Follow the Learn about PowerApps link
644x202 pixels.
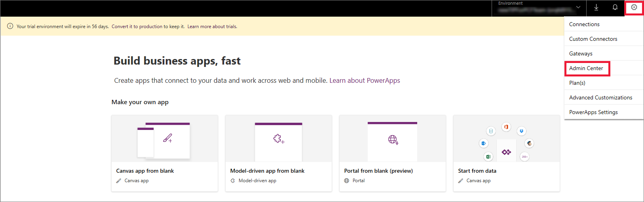(365, 80)
